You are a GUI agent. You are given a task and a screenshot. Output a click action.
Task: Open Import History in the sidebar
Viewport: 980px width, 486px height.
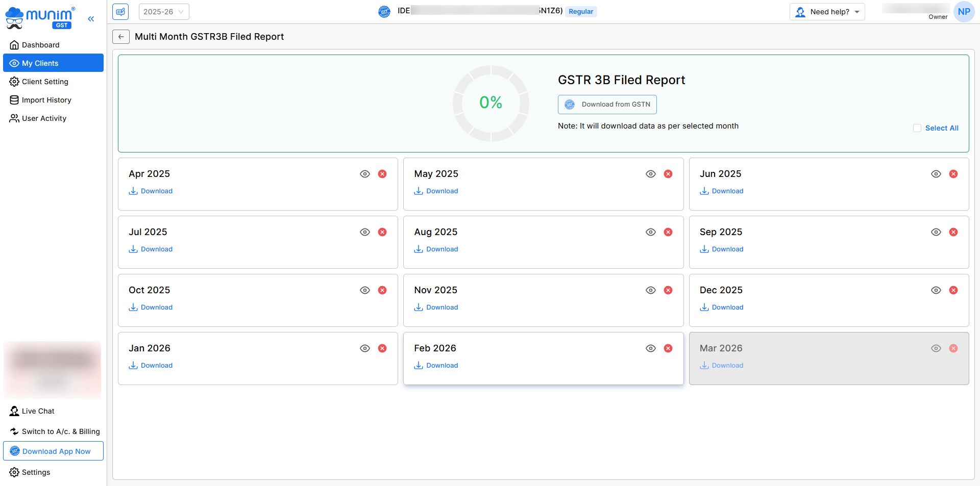click(46, 100)
